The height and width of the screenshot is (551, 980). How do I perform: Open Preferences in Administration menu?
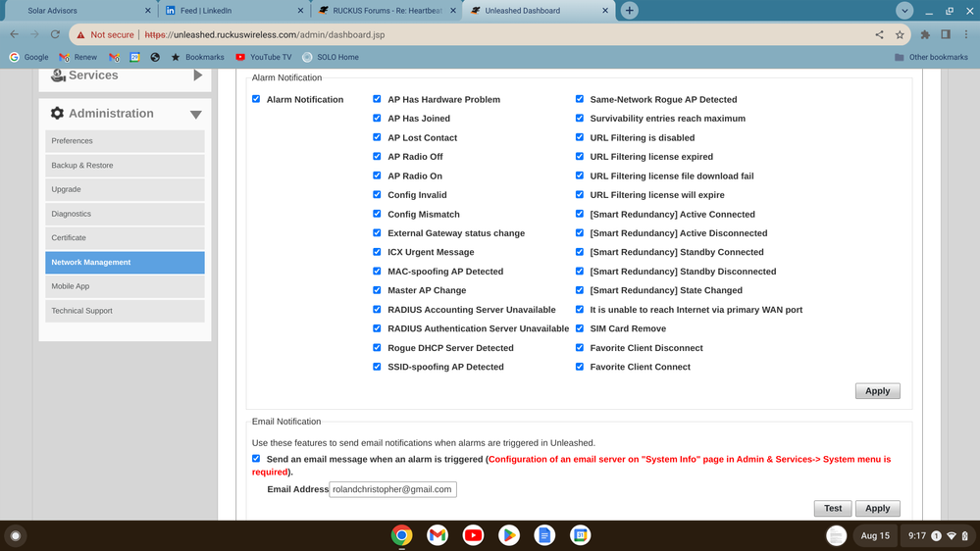point(125,141)
